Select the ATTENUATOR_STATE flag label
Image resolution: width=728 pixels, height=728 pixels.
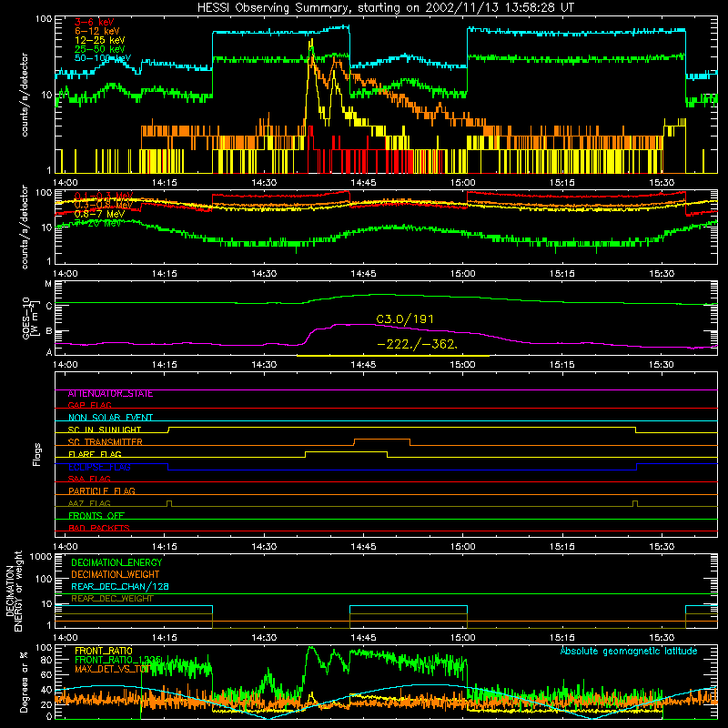point(110,394)
